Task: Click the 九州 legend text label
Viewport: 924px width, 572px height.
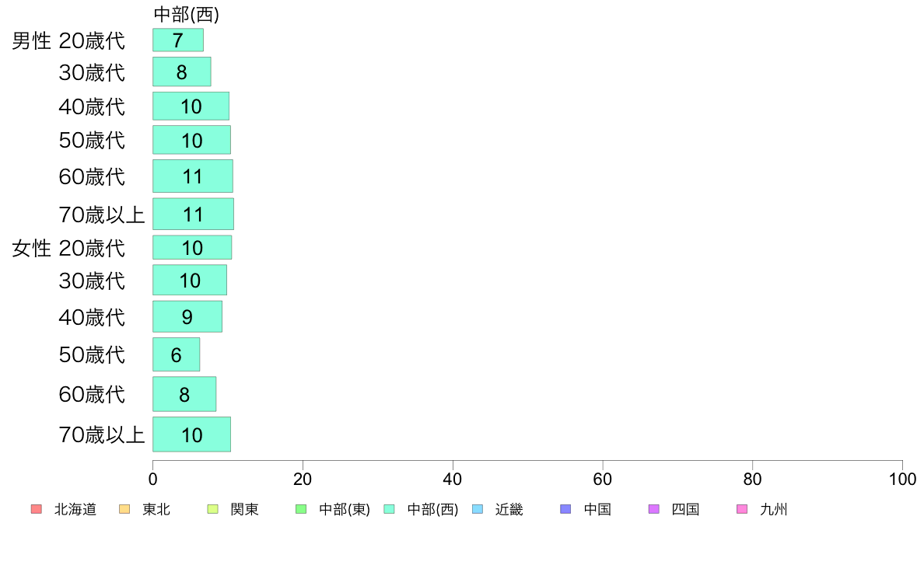Action: pyautogui.click(x=773, y=509)
